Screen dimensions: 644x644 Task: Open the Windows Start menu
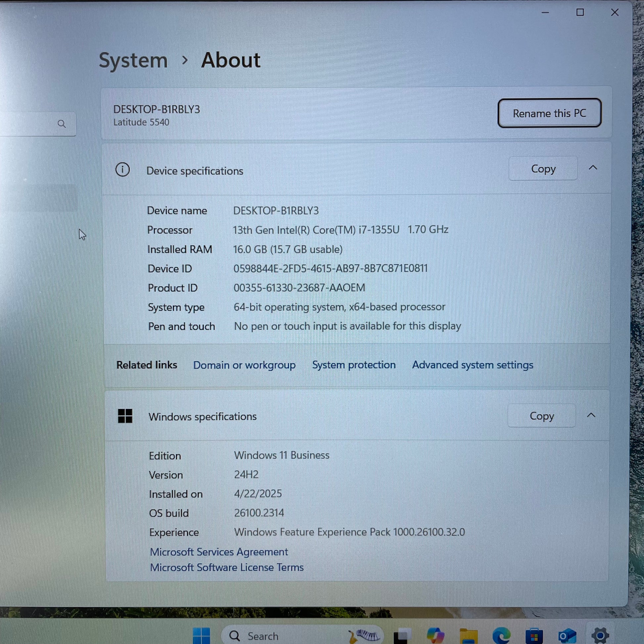pos(201,635)
